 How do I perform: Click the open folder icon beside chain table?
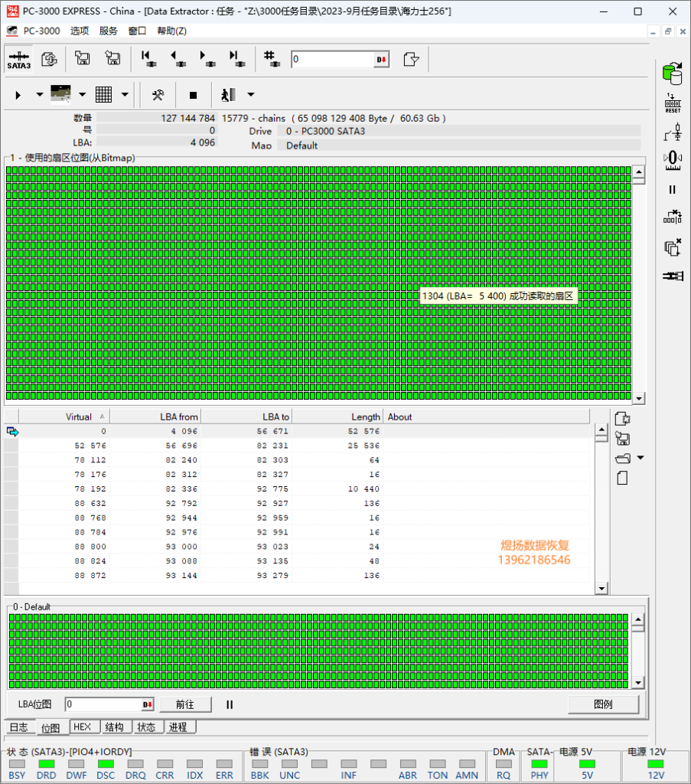point(623,459)
